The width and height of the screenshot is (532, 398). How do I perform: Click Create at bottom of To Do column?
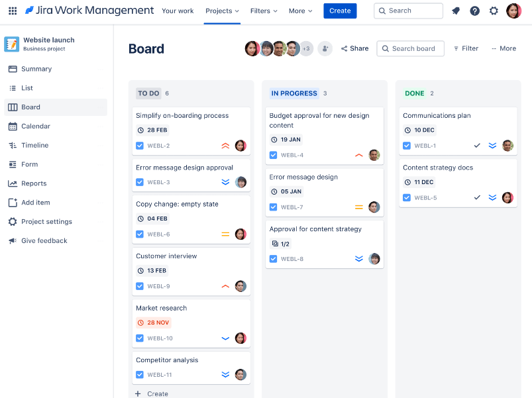point(152,393)
